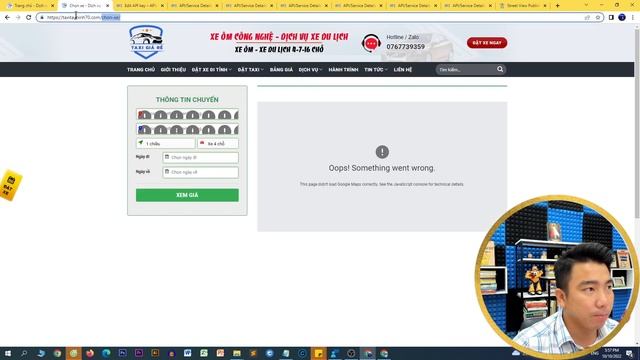Bookmark this page with the star icon
The height and width of the screenshot is (360, 640).
point(598,18)
